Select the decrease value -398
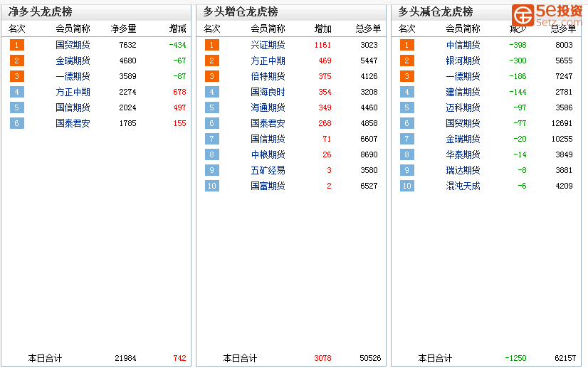Screen dimensions: 588x368 [x=518, y=45]
